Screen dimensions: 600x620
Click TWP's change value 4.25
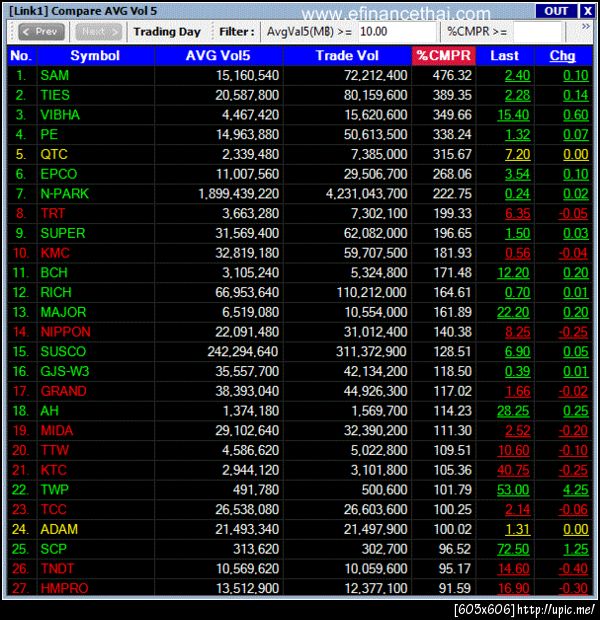pos(575,490)
